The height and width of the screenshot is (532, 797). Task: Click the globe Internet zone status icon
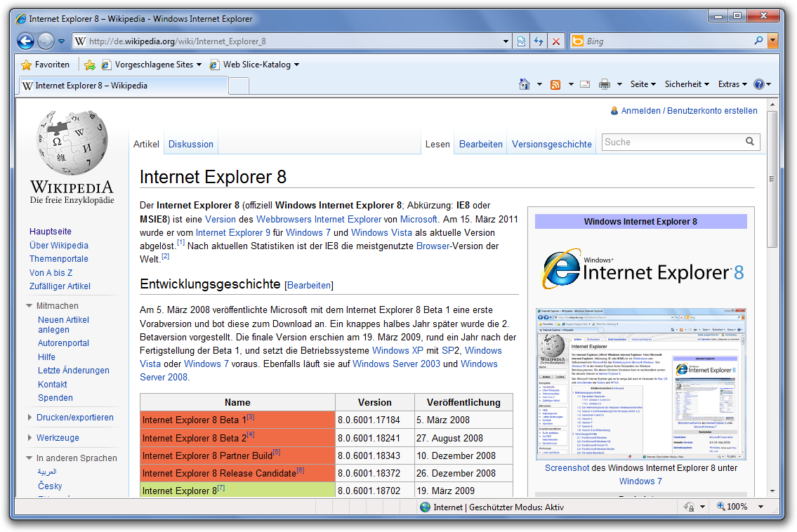tap(426, 507)
